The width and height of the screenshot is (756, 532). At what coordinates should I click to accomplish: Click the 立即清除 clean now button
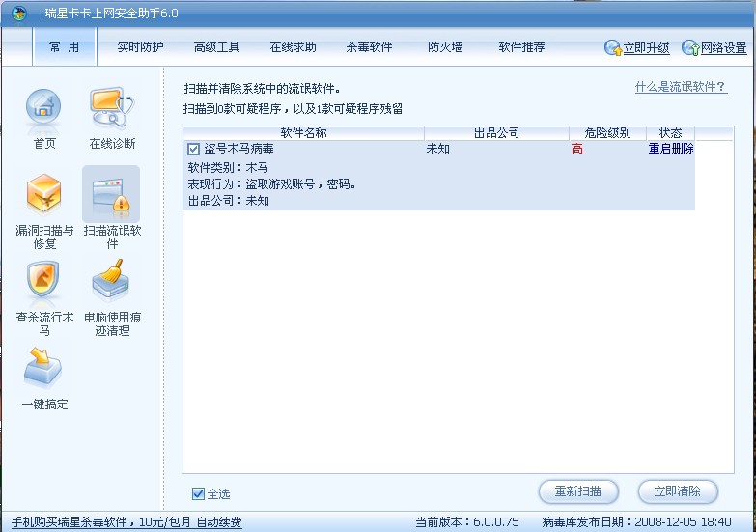(678, 491)
